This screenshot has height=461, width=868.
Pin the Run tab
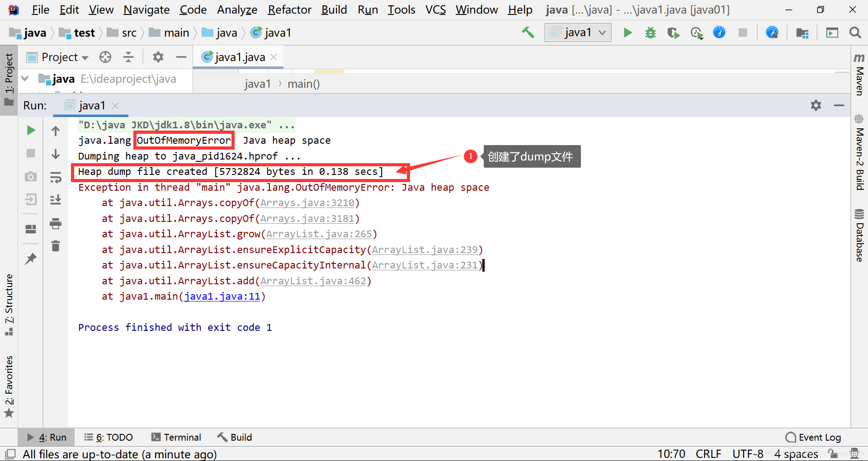[x=31, y=259]
